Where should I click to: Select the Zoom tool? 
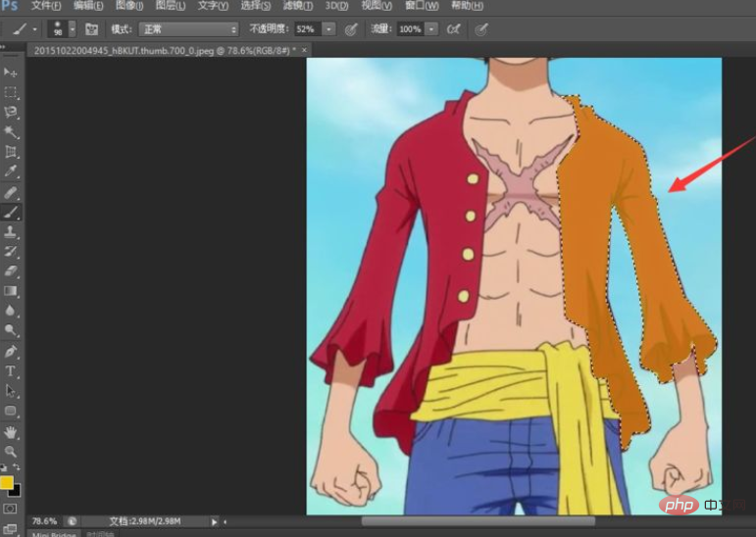click(x=11, y=452)
